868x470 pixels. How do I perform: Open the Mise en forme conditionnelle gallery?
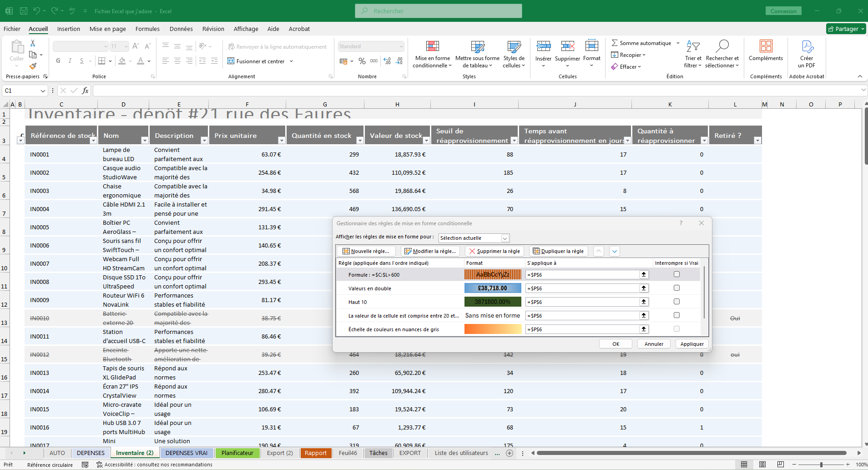432,54
